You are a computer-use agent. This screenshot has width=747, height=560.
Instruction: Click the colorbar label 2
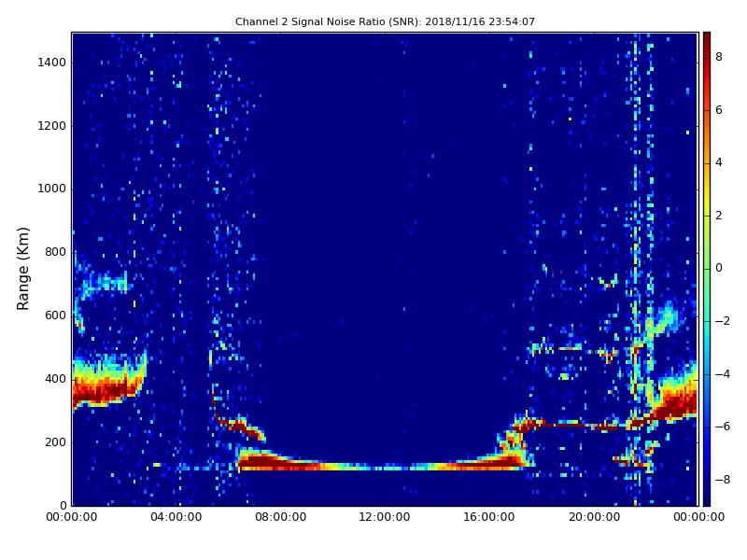coord(719,216)
